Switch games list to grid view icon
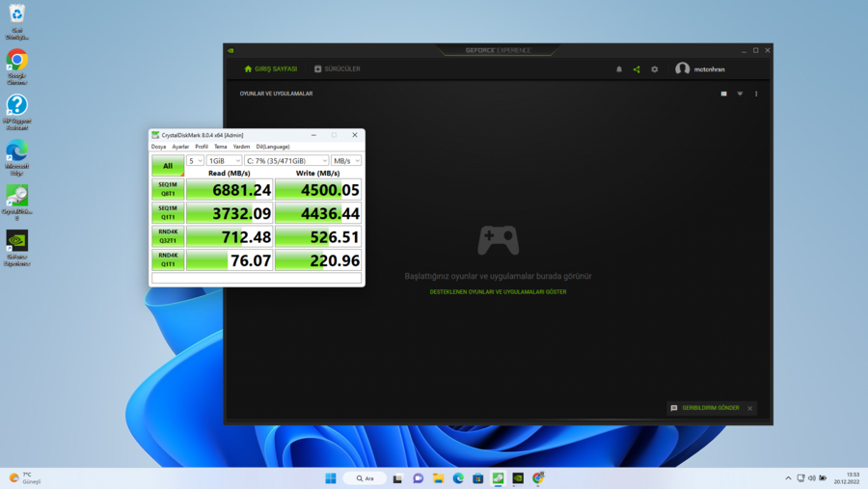868x489 pixels. 723,94
